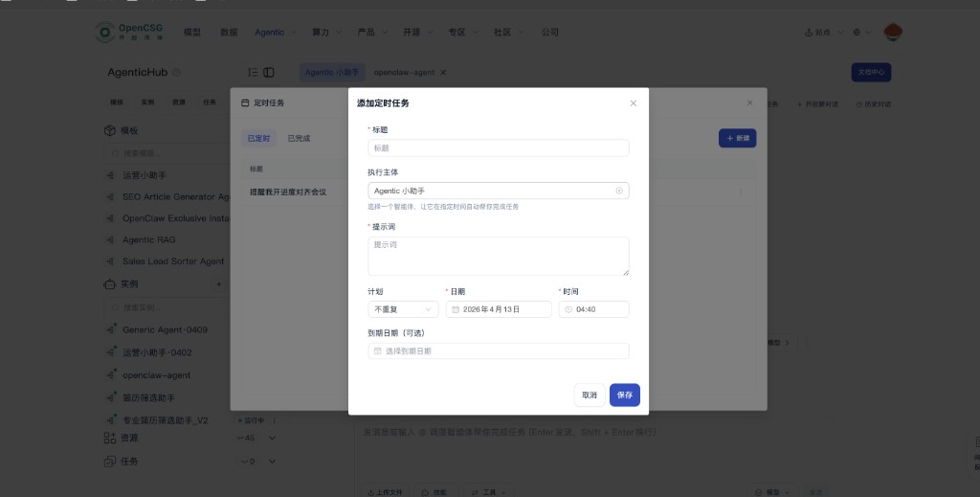Click 开启新对话
The image size is (980, 497).
point(817,104)
